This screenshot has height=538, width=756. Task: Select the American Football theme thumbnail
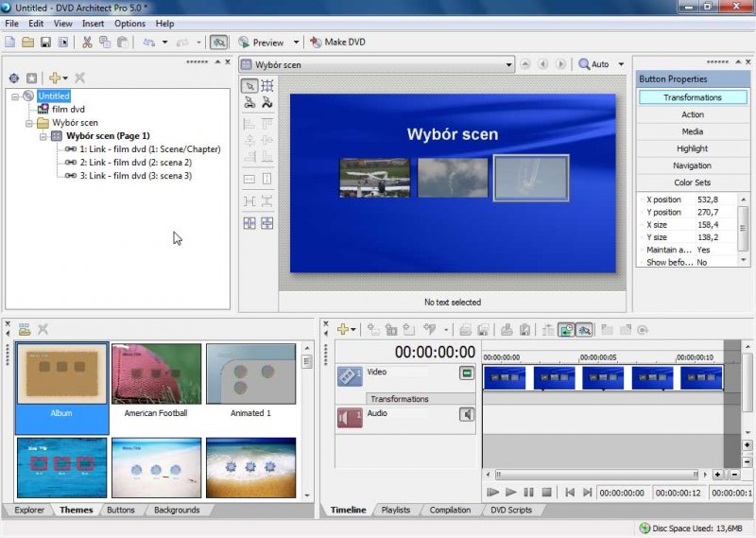[x=156, y=375]
